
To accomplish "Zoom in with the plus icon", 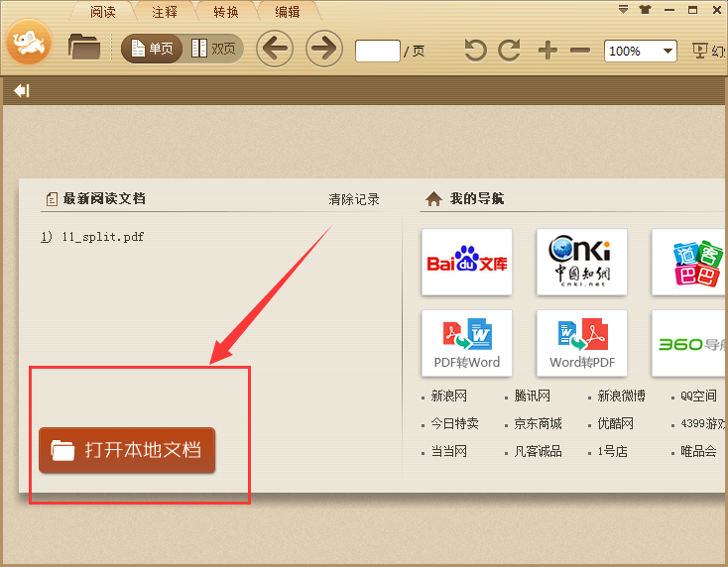I will (x=547, y=50).
